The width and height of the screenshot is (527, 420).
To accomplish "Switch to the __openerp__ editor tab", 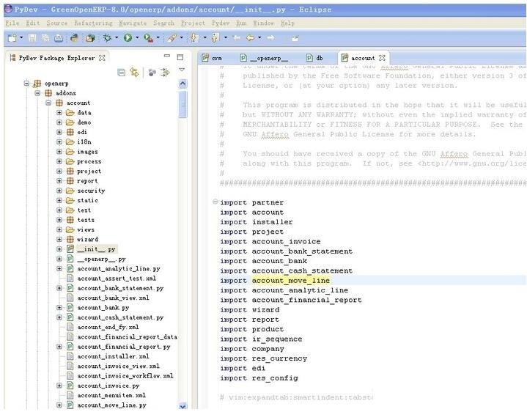I will (265, 58).
